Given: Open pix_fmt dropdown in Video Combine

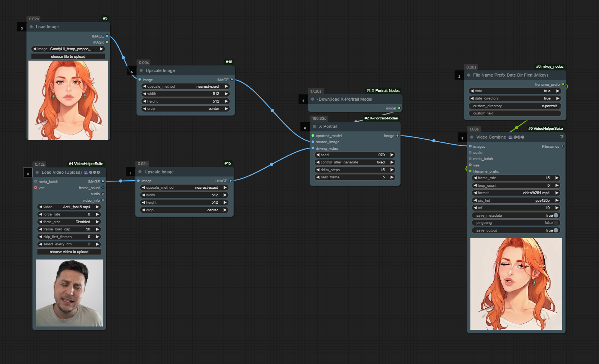Looking at the screenshot, I should (x=516, y=201).
